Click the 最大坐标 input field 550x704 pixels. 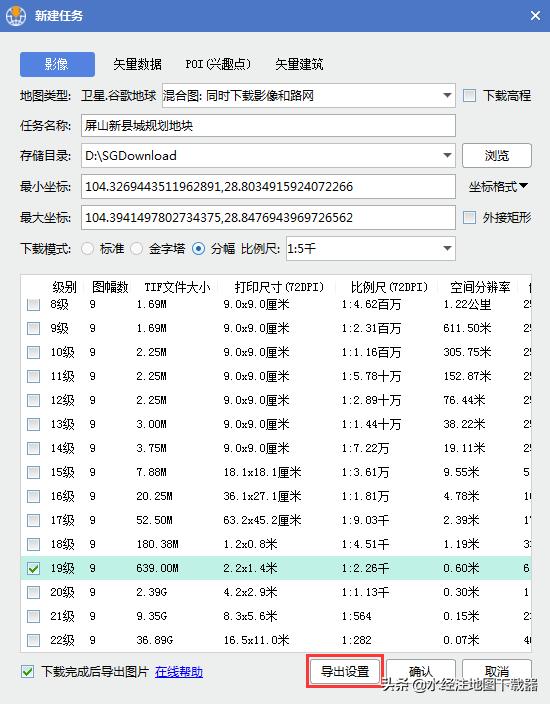[x=268, y=217]
